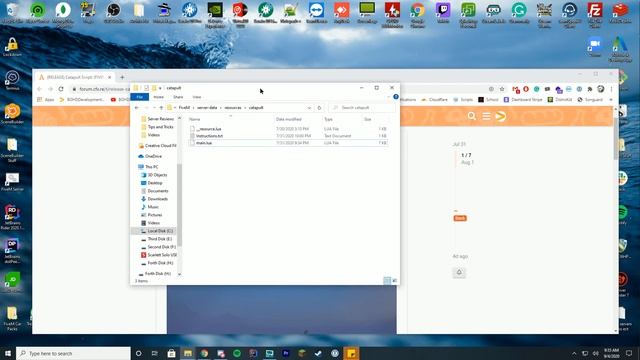This screenshot has height=360, width=640.
Task: Open the Share ribbon tab
Action: [x=178, y=97]
